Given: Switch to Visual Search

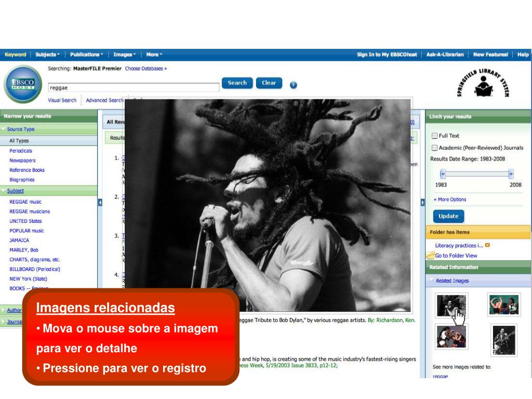Looking at the screenshot, I should 62,100.
